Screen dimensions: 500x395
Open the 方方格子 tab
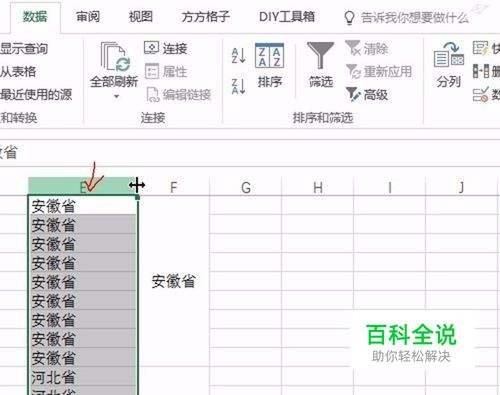click(x=206, y=17)
